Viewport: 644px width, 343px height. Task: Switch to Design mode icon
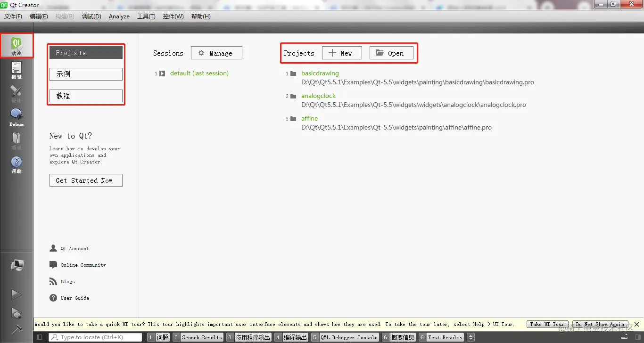(x=17, y=94)
